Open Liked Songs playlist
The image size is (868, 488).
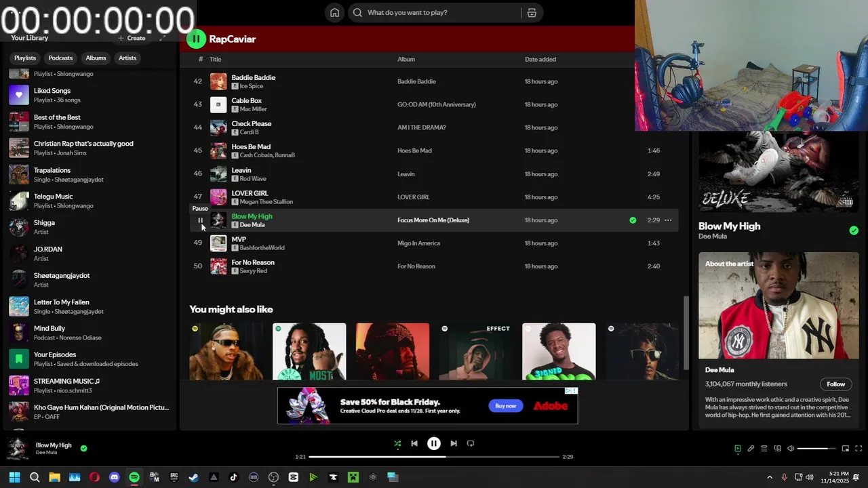tap(90, 95)
